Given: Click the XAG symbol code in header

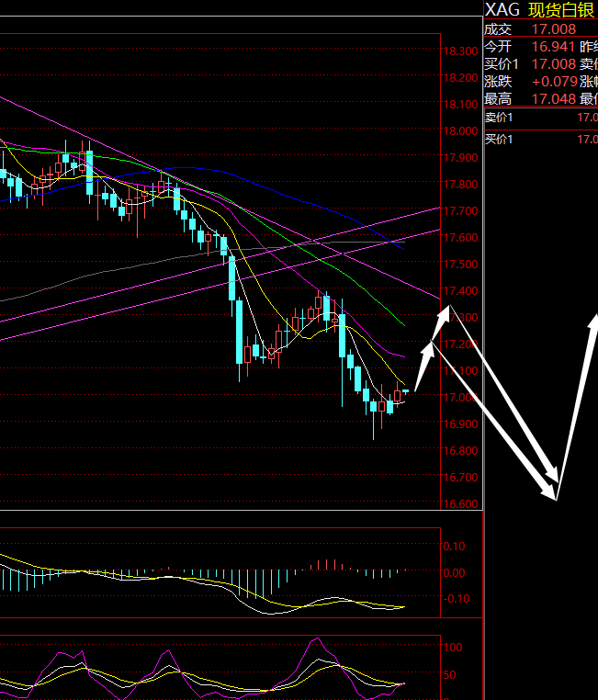Looking at the screenshot, I should click(502, 10).
